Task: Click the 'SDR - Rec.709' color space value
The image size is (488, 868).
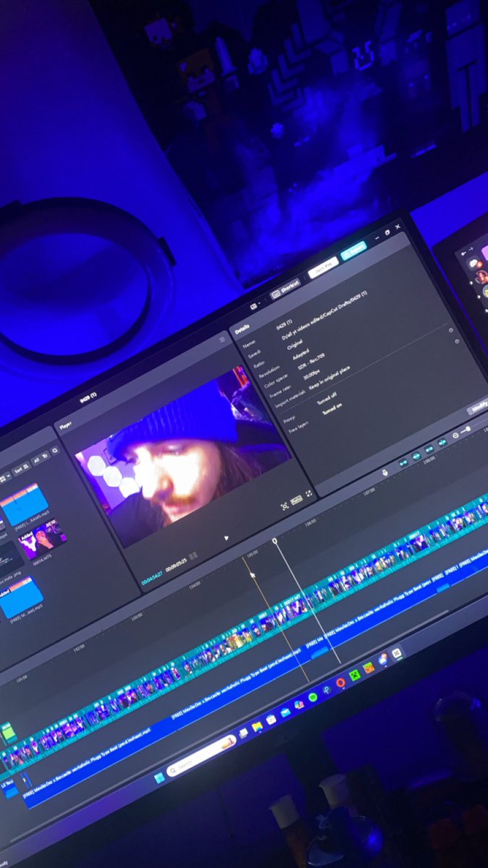Action: click(312, 363)
